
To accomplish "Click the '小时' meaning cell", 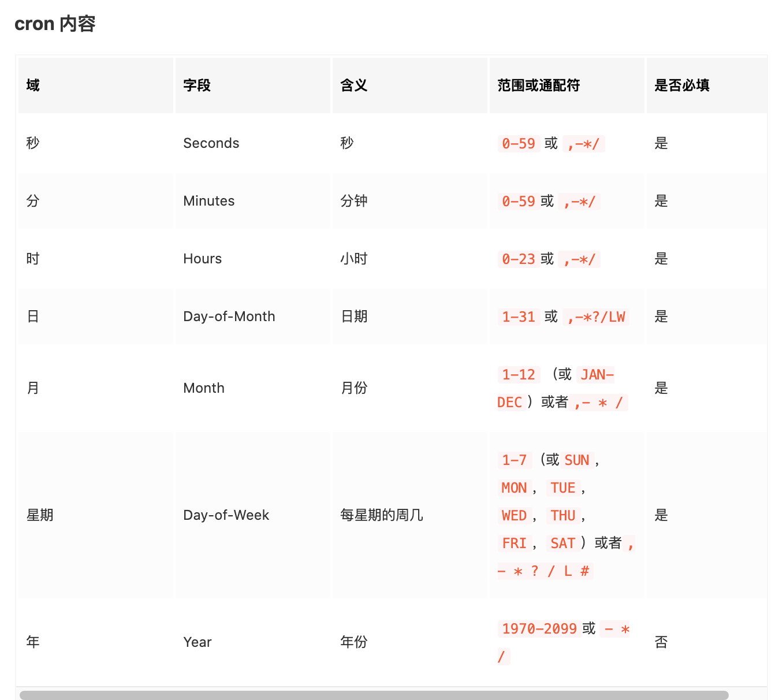I will click(410, 259).
